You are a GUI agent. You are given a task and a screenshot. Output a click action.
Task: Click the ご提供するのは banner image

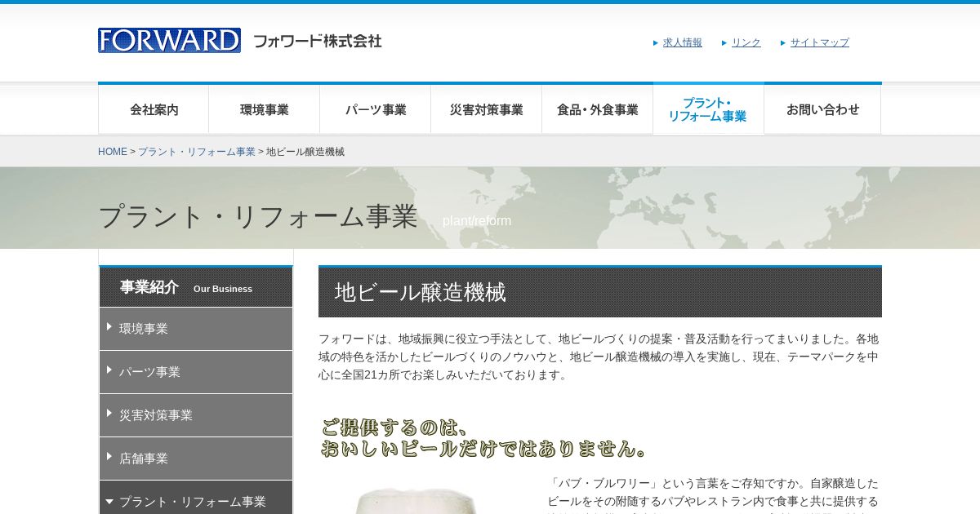pos(484,438)
